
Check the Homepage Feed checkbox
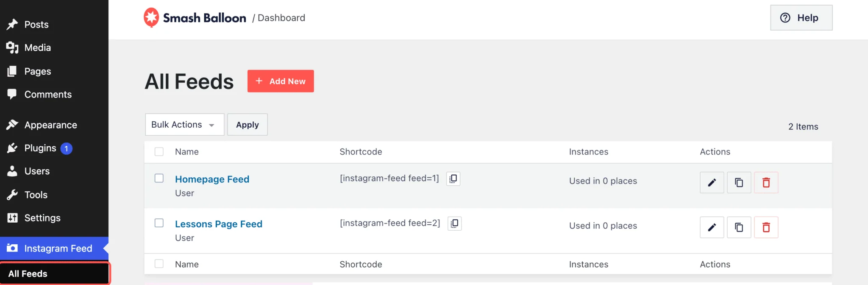[159, 178]
